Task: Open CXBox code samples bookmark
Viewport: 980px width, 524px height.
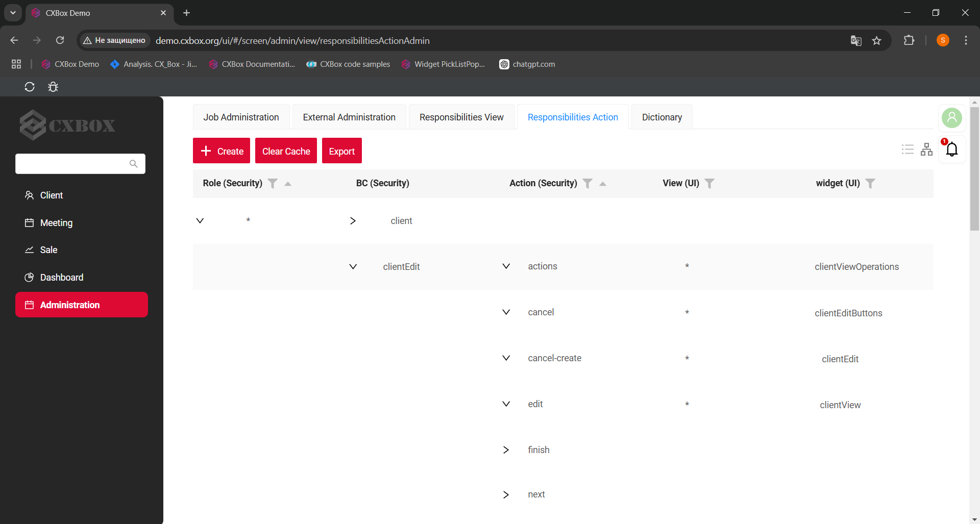Action: [x=348, y=64]
